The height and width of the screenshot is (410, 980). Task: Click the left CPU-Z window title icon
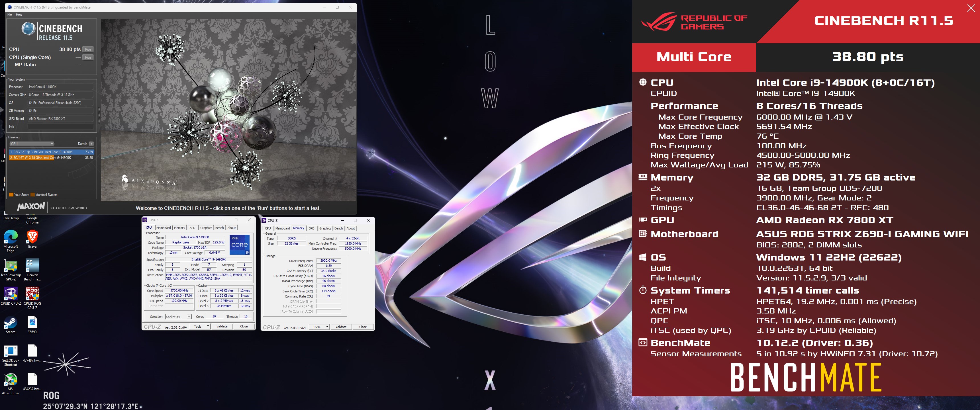click(x=145, y=220)
